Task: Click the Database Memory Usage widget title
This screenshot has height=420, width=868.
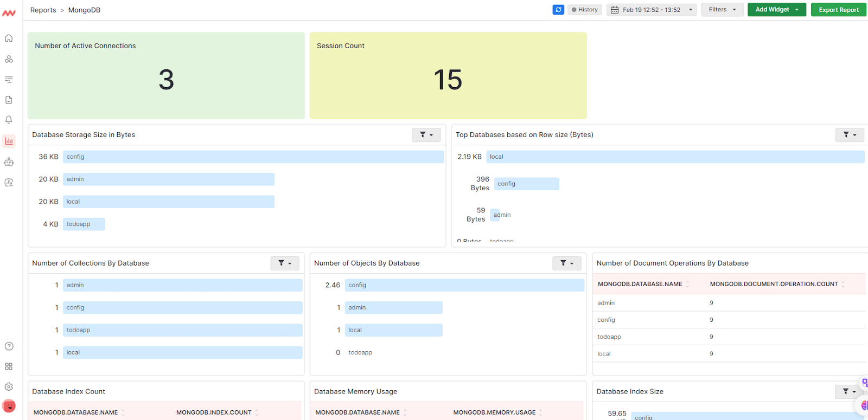Action: 355,392
